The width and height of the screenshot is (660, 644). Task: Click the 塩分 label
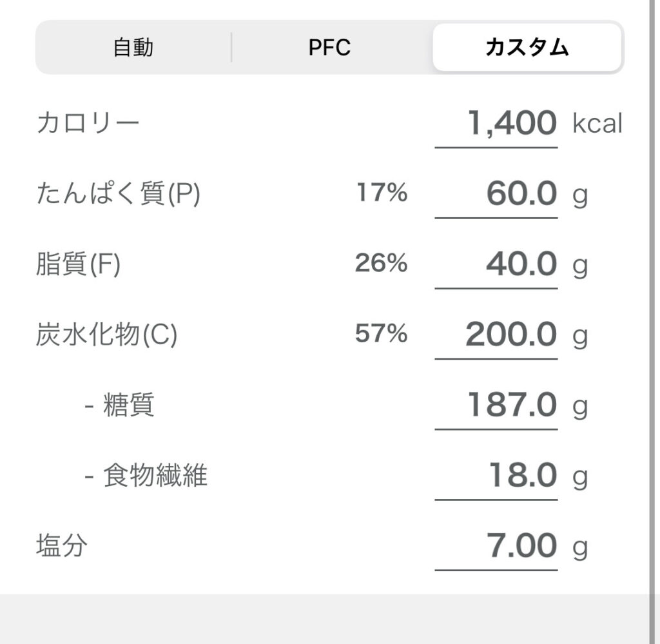(x=62, y=546)
